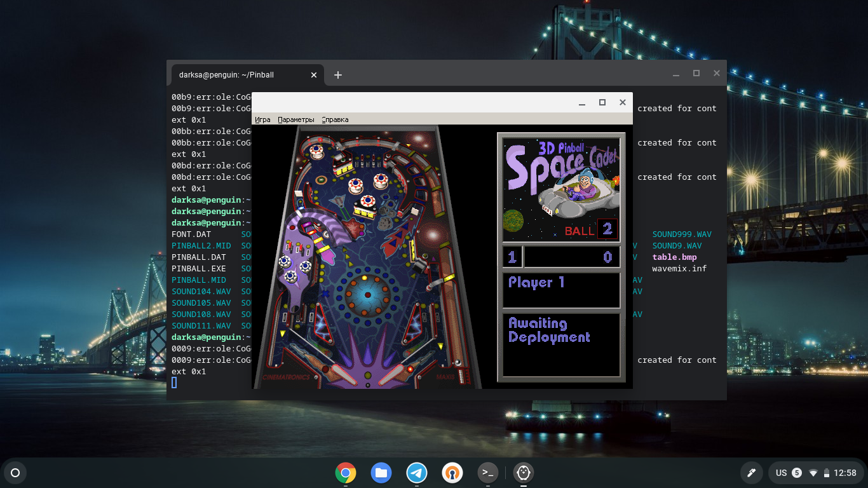This screenshot has width=868, height=488.
Task: Click the Pinball score display showing 0
Action: 572,257
